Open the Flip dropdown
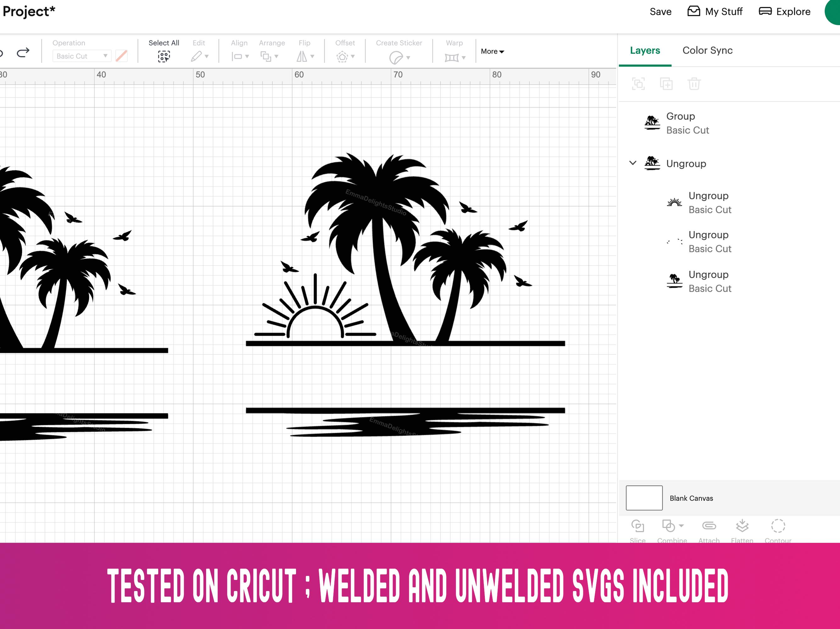Screen dimensions: 840x629 click(305, 57)
